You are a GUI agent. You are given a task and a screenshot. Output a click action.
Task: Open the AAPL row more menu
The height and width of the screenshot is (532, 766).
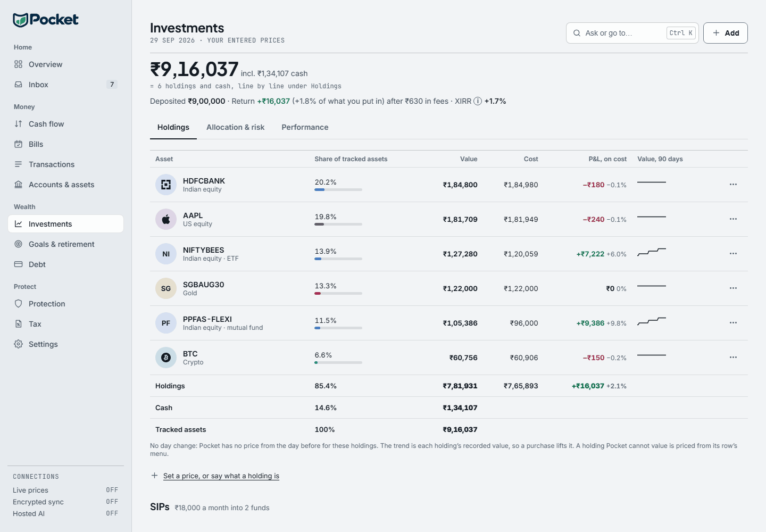click(x=733, y=219)
